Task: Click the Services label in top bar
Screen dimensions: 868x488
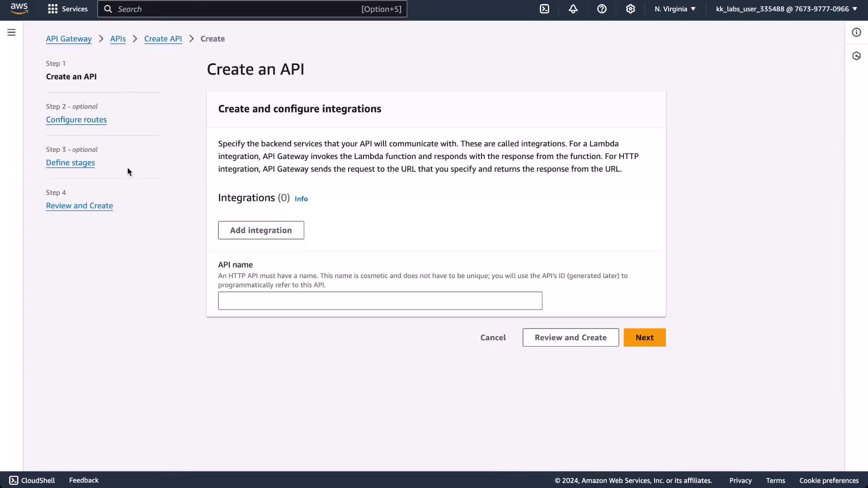Action: (75, 9)
